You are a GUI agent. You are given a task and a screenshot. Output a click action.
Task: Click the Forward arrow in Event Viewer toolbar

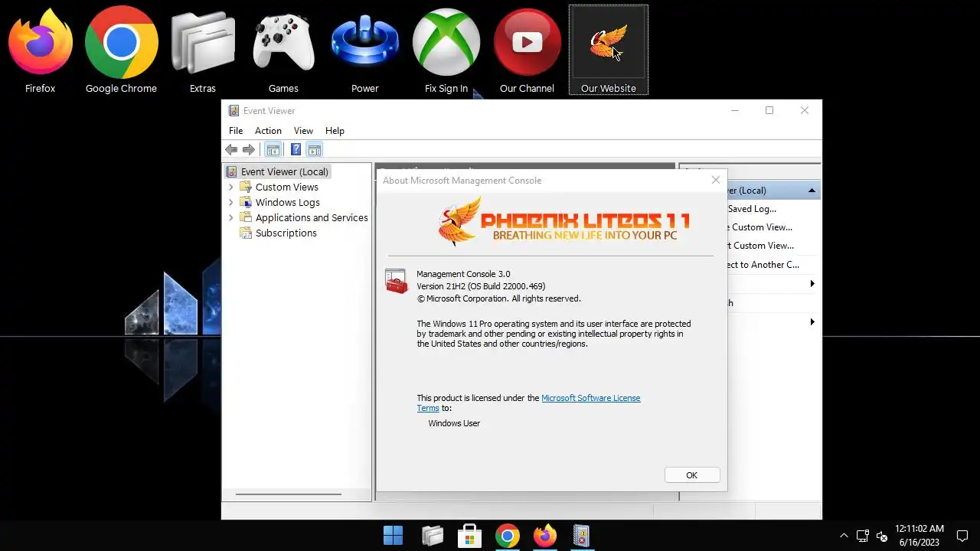click(248, 150)
